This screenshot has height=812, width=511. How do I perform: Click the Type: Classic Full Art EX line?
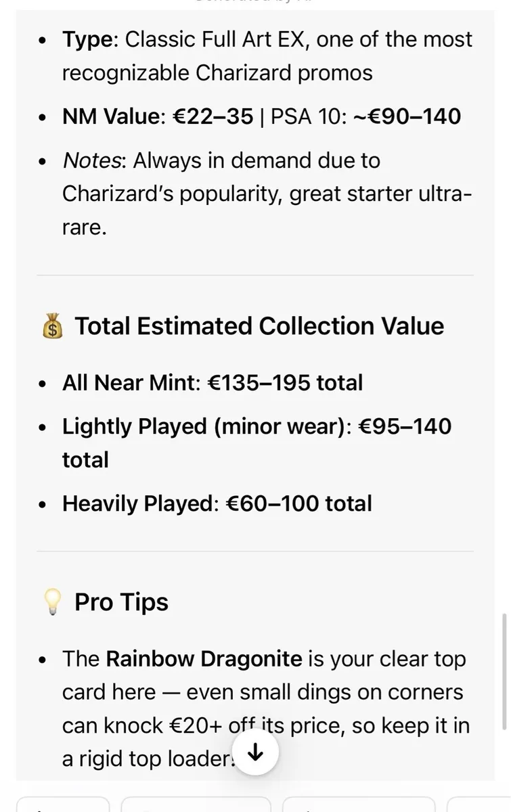267,56
